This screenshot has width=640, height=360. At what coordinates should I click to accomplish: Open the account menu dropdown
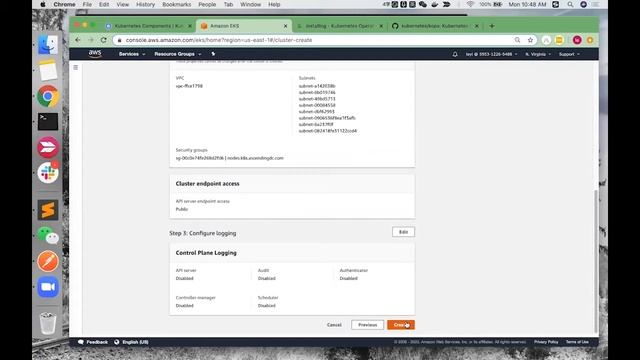pos(491,54)
